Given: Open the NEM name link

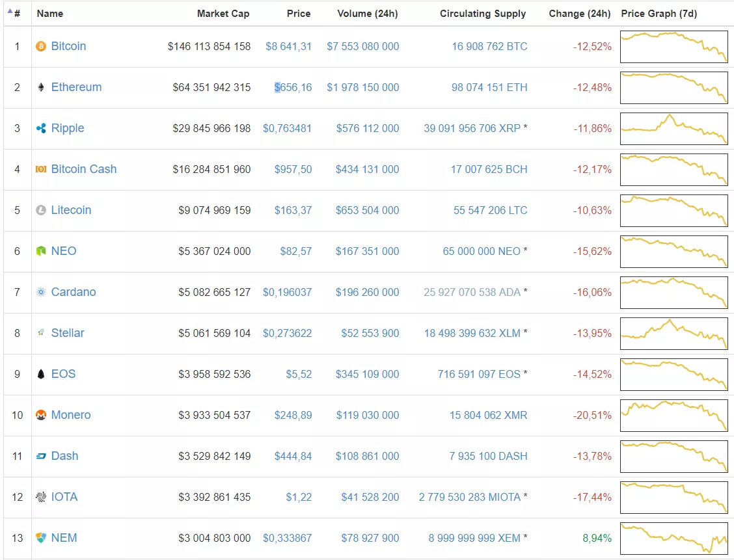Looking at the screenshot, I should pos(64,538).
